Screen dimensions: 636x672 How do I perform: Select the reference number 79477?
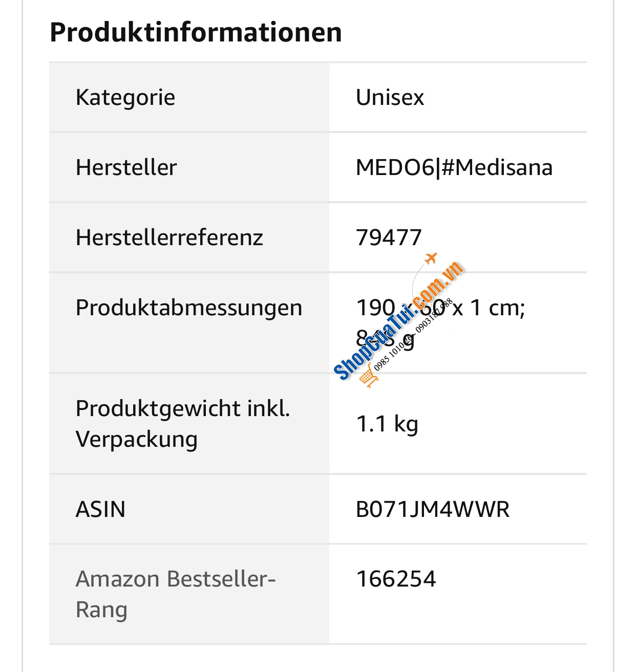389,237
